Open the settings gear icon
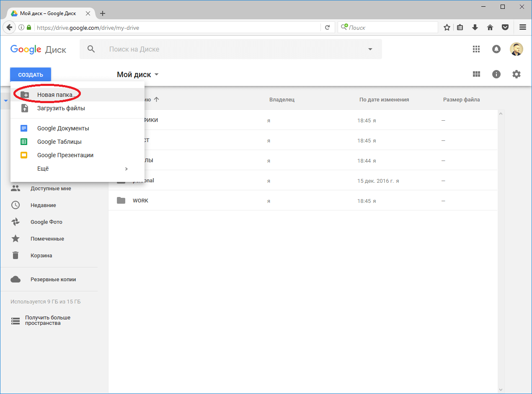This screenshot has width=532, height=394. click(x=517, y=74)
